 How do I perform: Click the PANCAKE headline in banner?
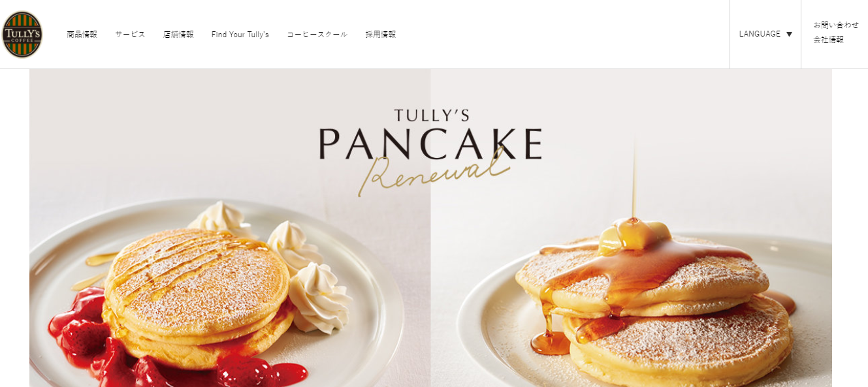point(431,144)
